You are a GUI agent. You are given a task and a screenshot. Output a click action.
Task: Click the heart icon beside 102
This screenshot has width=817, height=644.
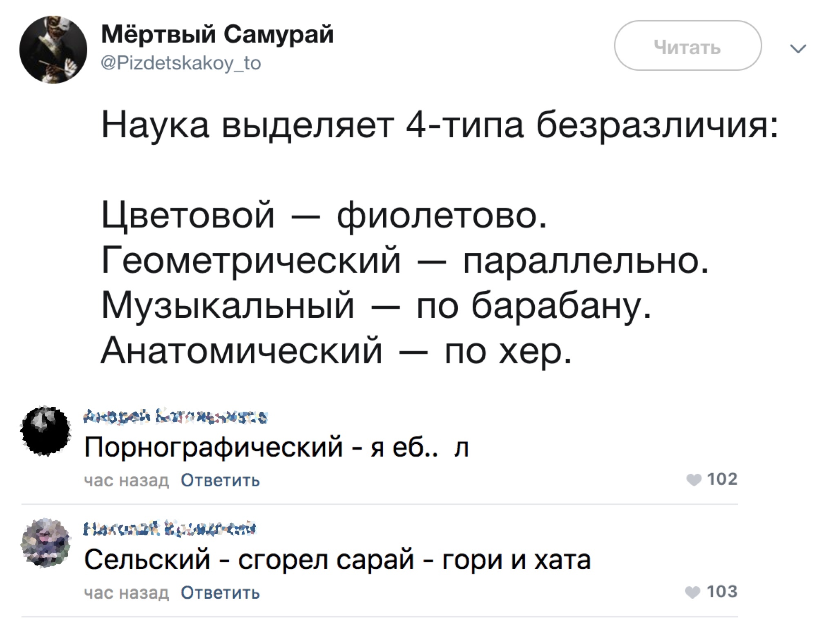tap(694, 480)
